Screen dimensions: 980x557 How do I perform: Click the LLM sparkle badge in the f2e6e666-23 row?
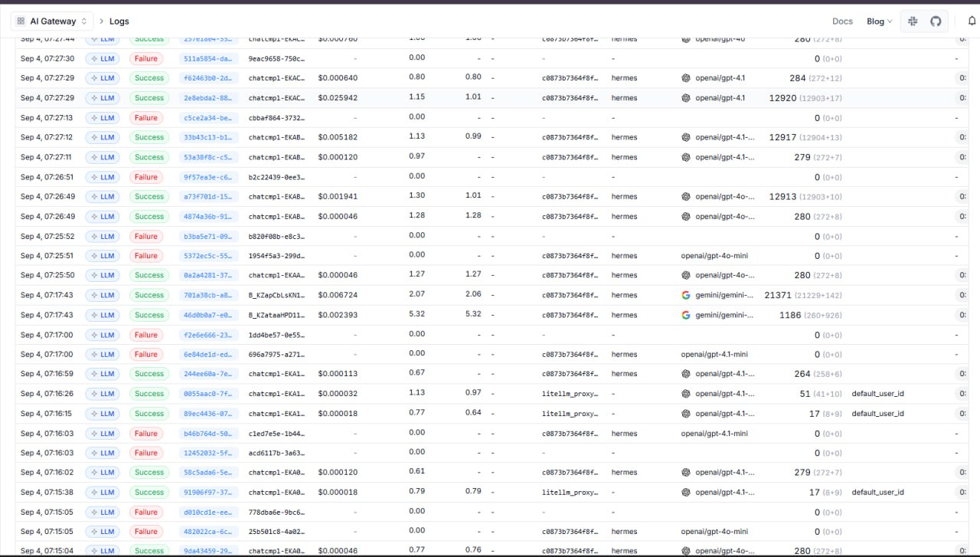[103, 335]
